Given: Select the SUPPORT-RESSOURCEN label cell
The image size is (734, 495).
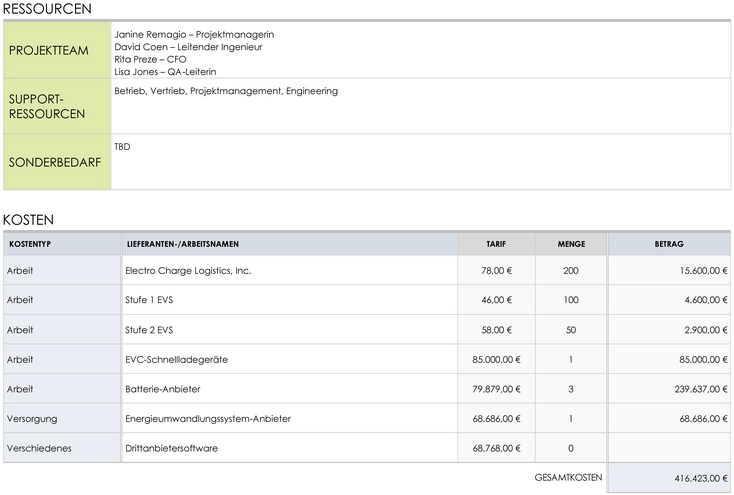Looking at the screenshot, I should [57, 106].
